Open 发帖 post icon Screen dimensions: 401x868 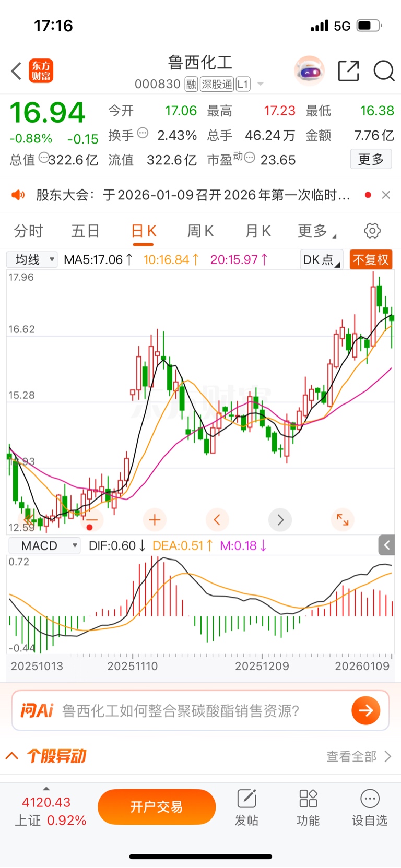pos(246,807)
